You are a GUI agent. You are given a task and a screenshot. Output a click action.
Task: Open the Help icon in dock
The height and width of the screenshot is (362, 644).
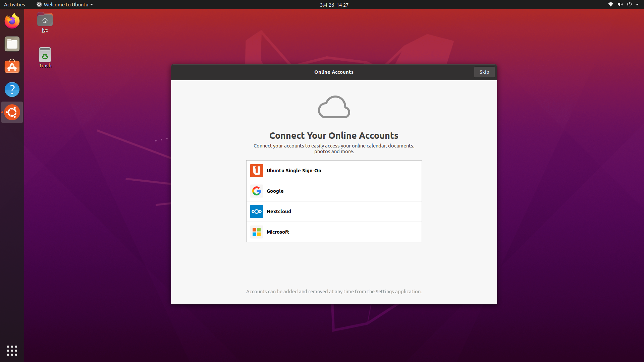(12, 89)
